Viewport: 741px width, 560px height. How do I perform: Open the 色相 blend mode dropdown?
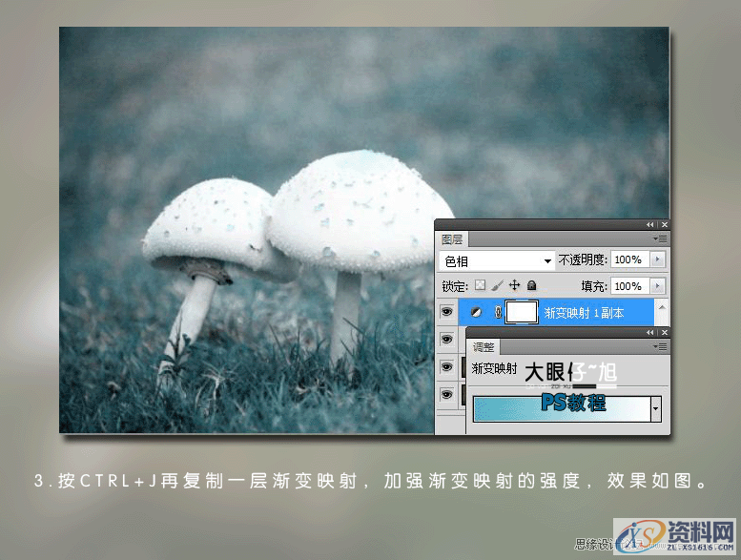pos(497,260)
